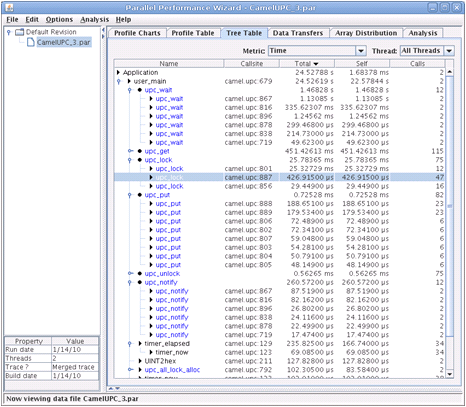Collapse the Default Revision tree node

pos(9,32)
